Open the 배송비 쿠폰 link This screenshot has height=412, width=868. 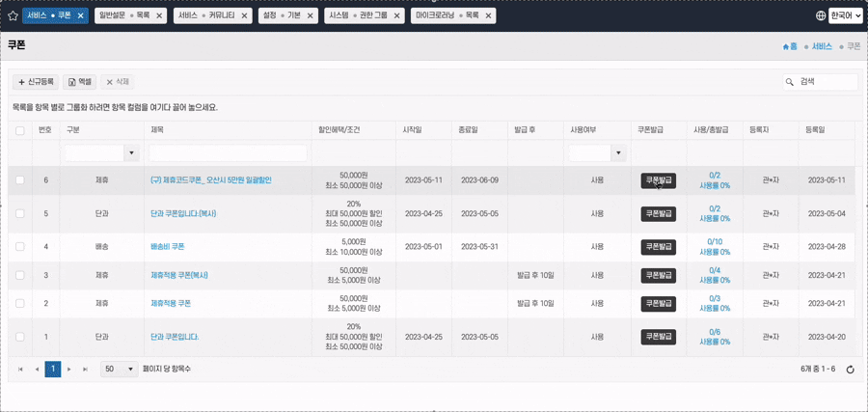[167, 247]
